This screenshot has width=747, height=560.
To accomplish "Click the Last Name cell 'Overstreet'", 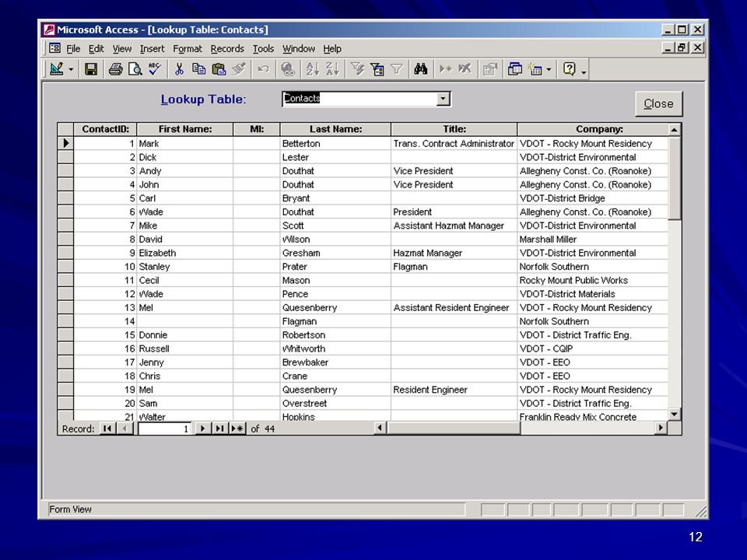I will [335, 404].
